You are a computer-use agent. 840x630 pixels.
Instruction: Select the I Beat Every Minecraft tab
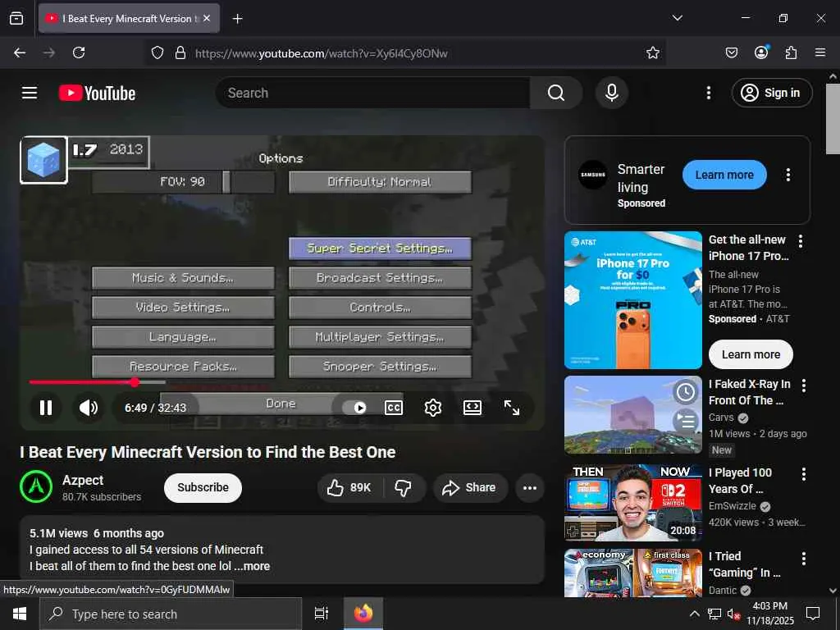pos(129,18)
